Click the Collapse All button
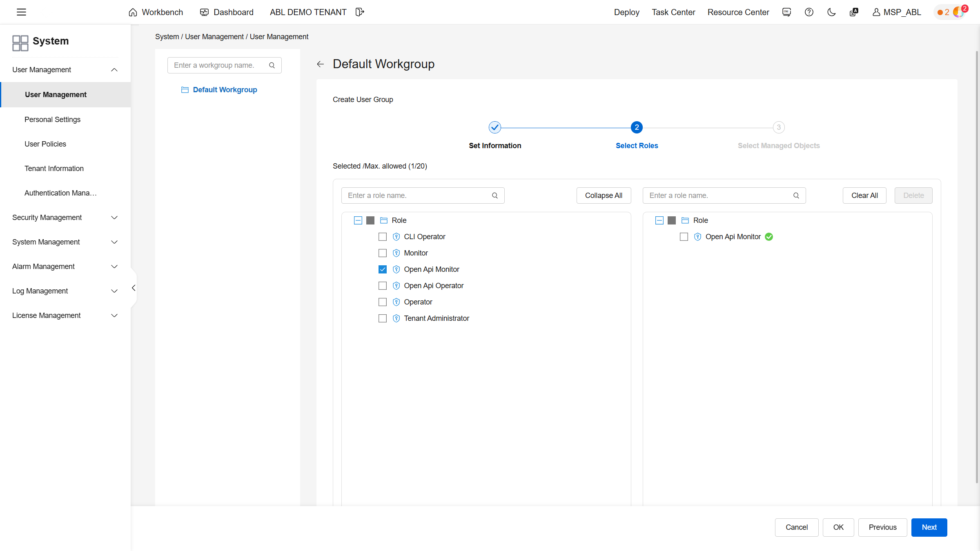 [x=604, y=196]
